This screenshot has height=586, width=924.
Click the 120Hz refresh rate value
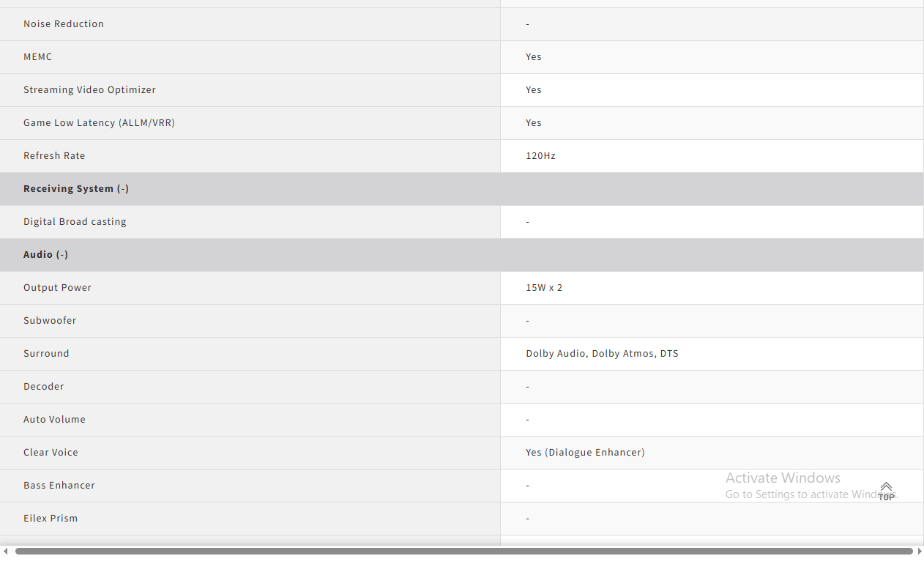coord(540,156)
